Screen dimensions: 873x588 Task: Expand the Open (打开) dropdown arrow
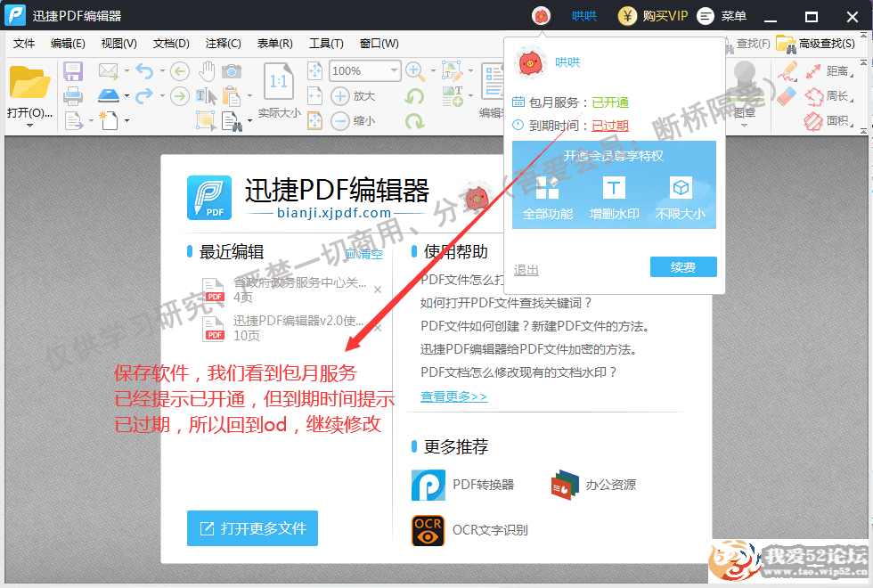click(x=29, y=126)
